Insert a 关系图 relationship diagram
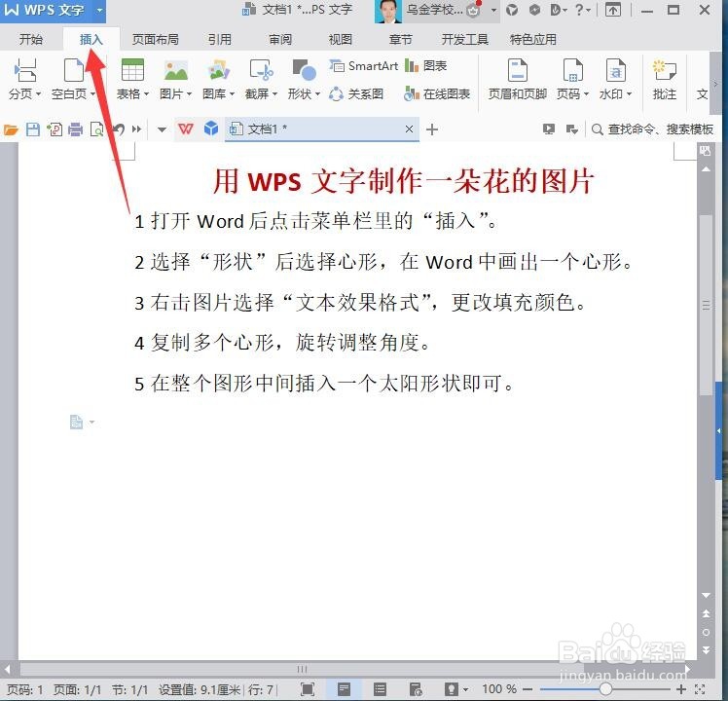Image resolution: width=728 pixels, height=701 pixels. click(x=356, y=94)
